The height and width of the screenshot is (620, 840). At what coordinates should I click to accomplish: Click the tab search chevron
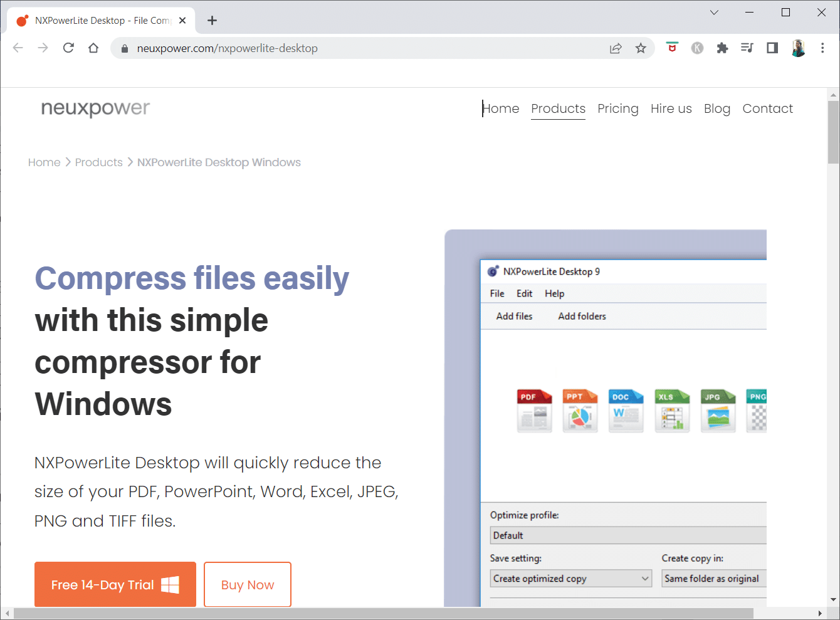pos(714,13)
